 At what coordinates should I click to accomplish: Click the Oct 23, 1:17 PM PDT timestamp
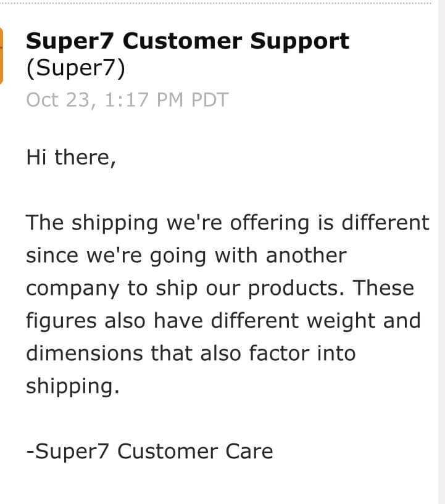tap(127, 100)
